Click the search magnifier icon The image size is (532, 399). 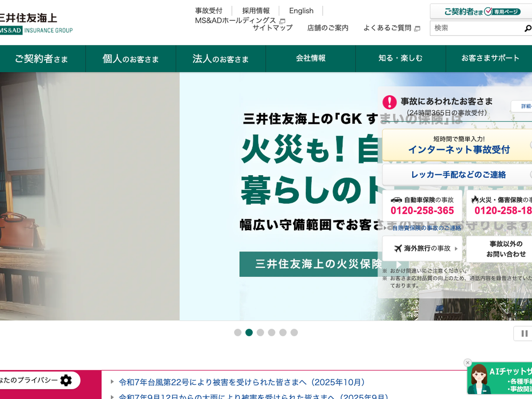click(x=527, y=28)
